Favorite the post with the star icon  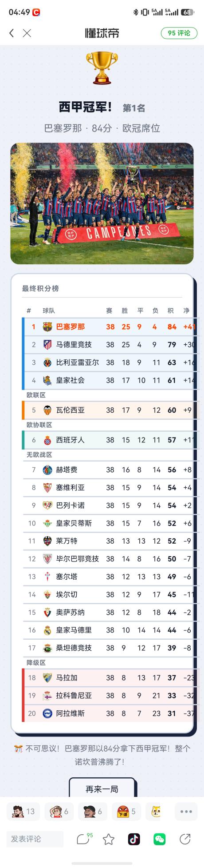(109, 839)
